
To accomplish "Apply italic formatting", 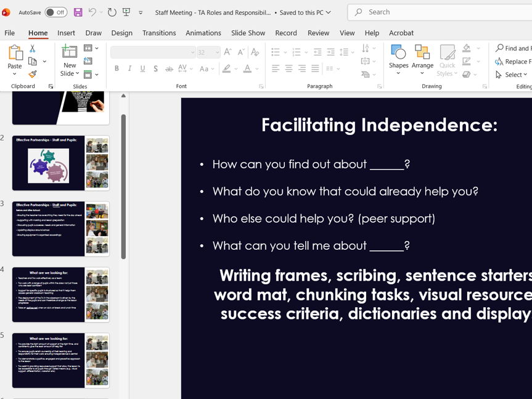I will tap(129, 68).
